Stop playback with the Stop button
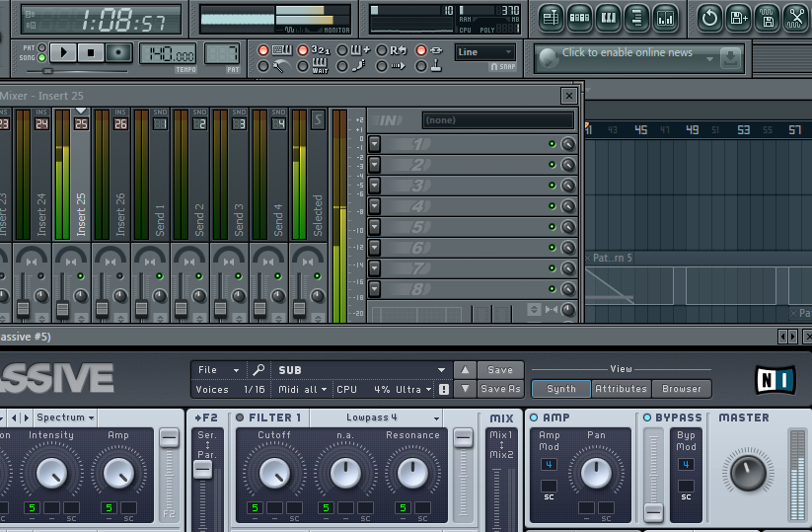The width and height of the screenshot is (812, 532). point(91,53)
